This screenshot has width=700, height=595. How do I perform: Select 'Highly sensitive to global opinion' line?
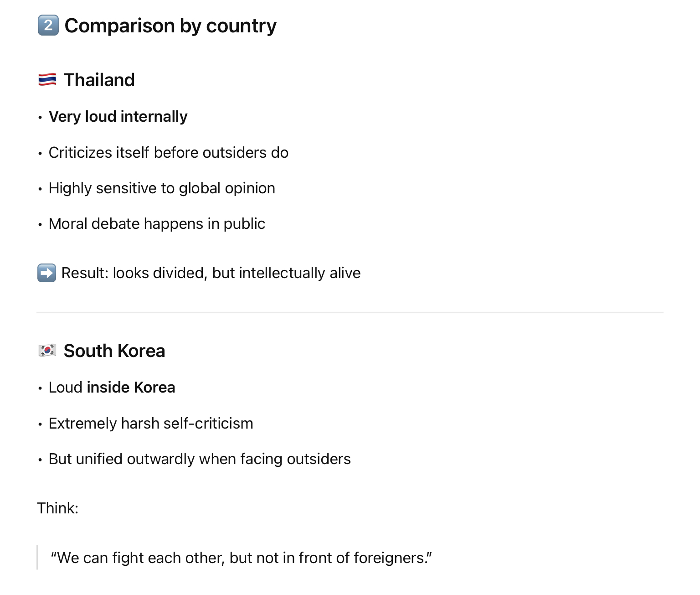click(162, 188)
